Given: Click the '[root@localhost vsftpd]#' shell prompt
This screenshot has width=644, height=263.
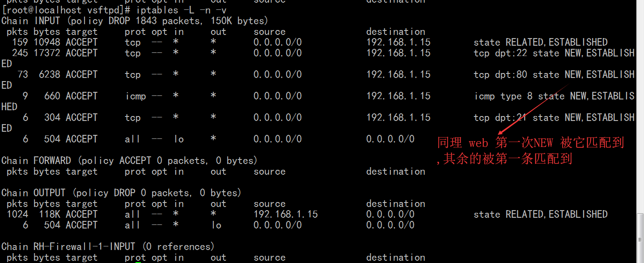Looking at the screenshot, I should 66,10.
